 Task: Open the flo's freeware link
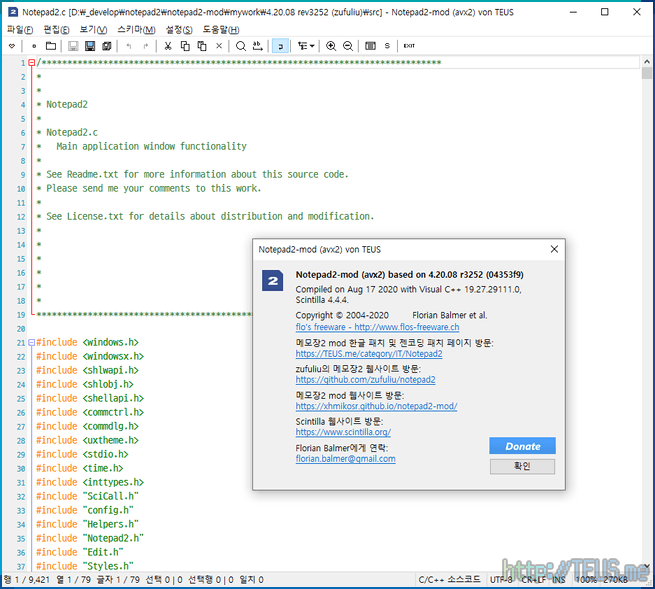tap(377, 327)
